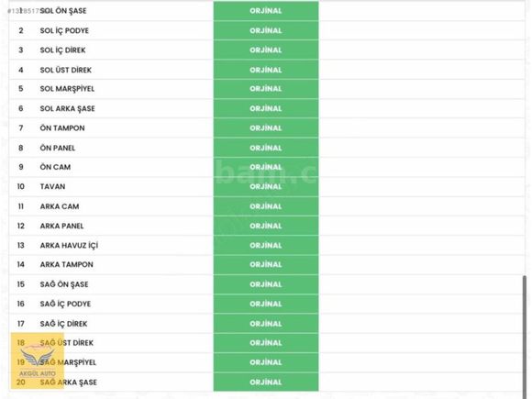Click ORJİNAL badge for ARKA CAM
Screen dimensions: 532x399
pos(266,206)
